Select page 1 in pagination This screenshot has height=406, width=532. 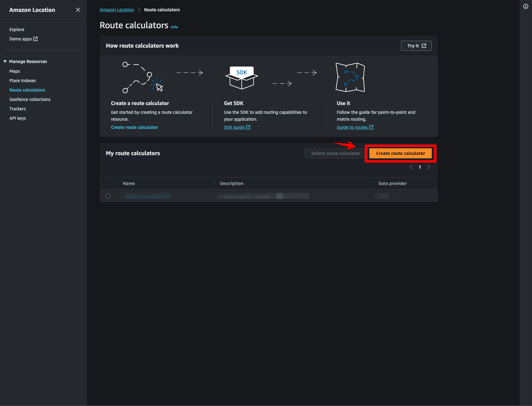[420, 167]
